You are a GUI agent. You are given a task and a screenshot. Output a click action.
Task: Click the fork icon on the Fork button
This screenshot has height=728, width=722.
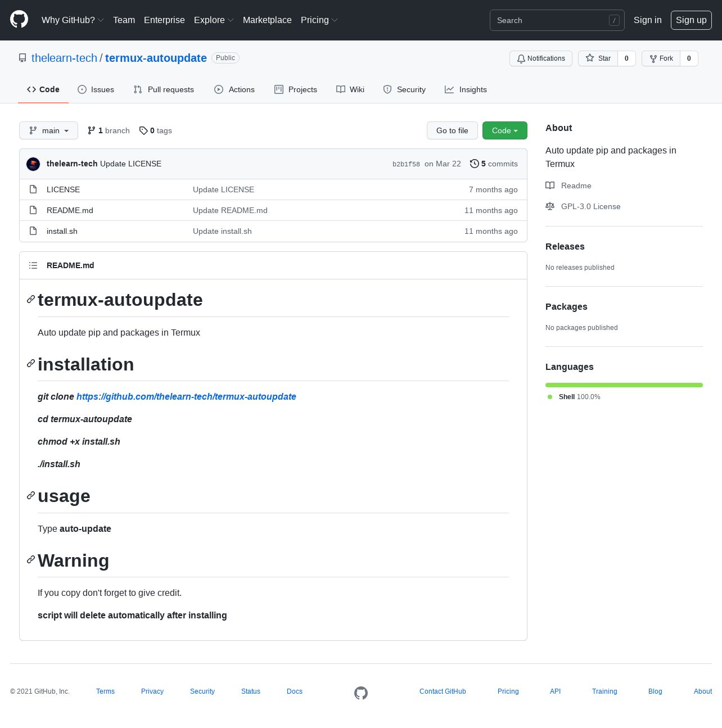point(653,58)
